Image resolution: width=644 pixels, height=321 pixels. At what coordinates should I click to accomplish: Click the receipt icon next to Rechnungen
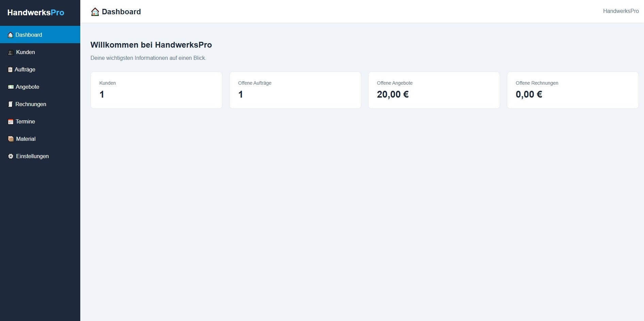(x=11, y=104)
